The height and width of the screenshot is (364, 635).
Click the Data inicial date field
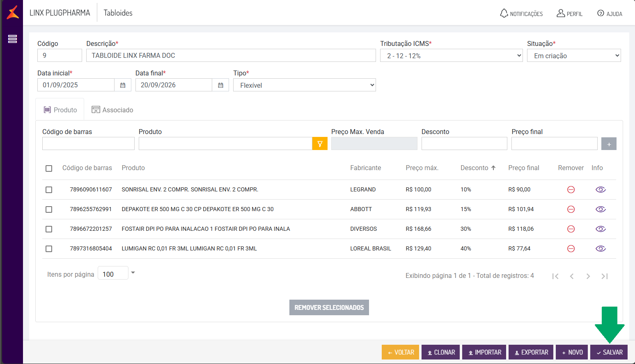pos(76,85)
